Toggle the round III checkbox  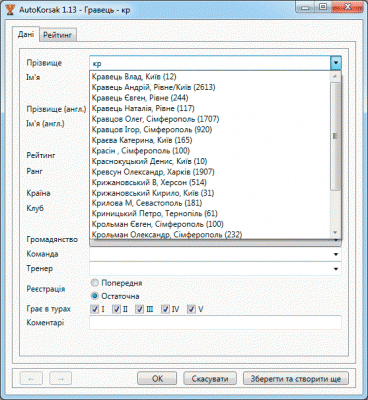(140, 309)
